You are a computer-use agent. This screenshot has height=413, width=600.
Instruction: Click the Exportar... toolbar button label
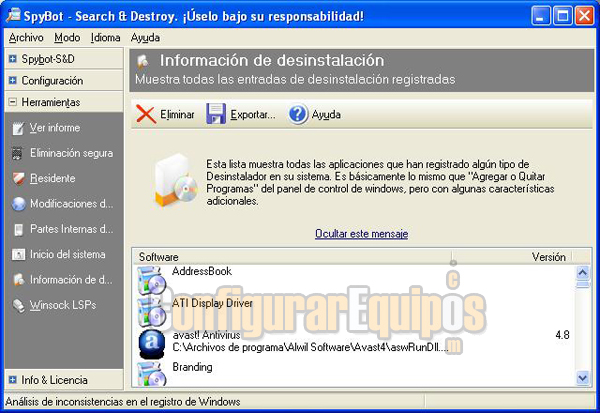(x=253, y=114)
